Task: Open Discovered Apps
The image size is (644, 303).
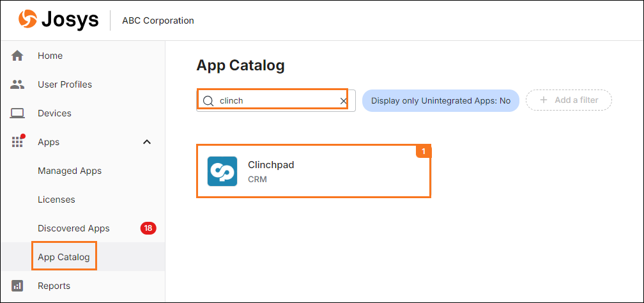Action: [x=73, y=228]
